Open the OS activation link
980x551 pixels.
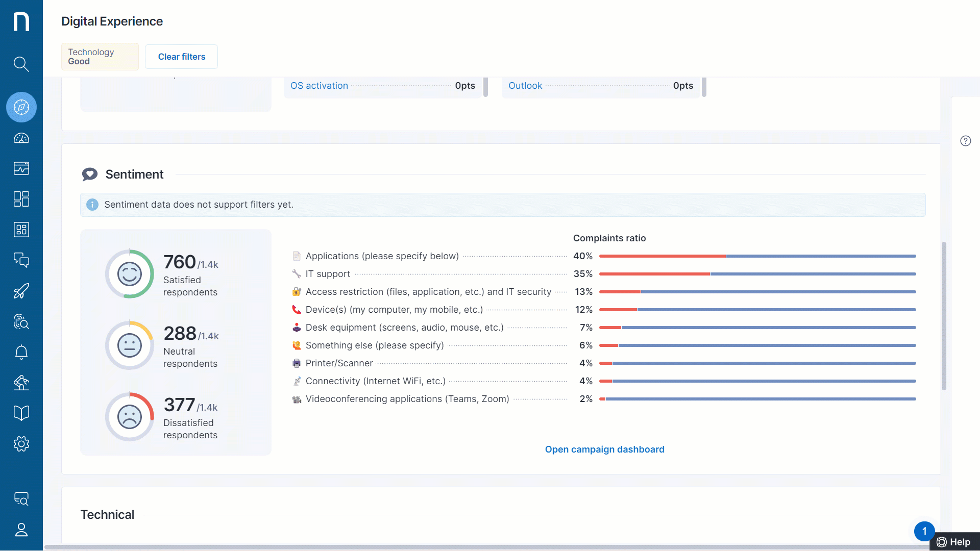[319, 86]
